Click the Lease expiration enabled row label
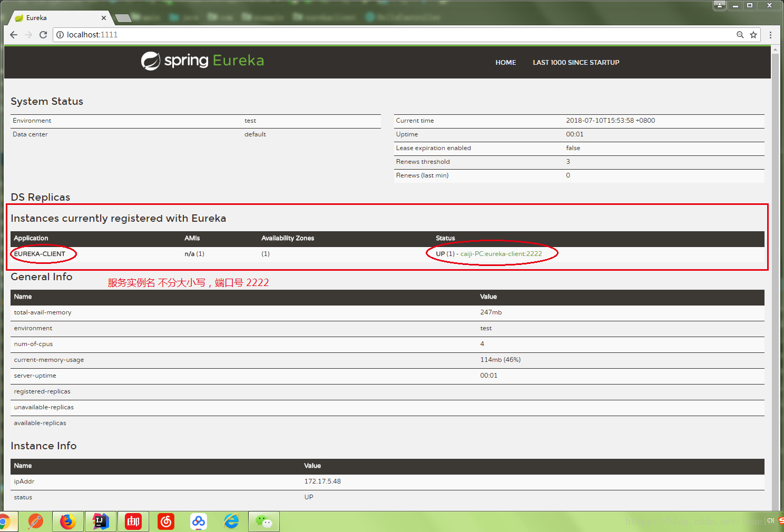Viewport: 784px width, 532px height. tap(433, 148)
